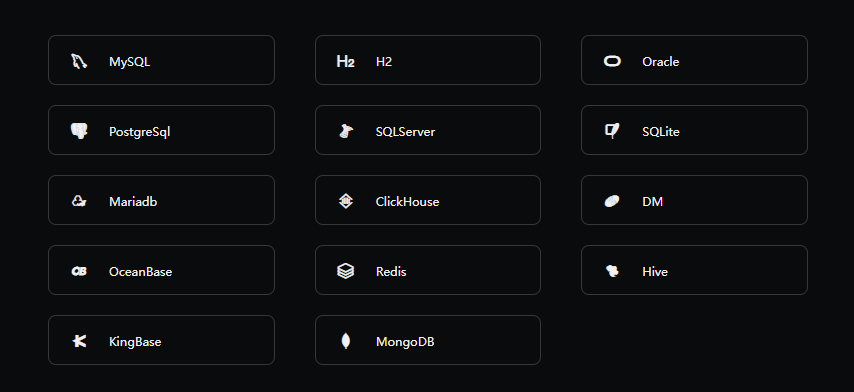Viewport: 854px width, 392px height.
Task: Click the Hive bee icon
Action: click(x=612, y=271)
